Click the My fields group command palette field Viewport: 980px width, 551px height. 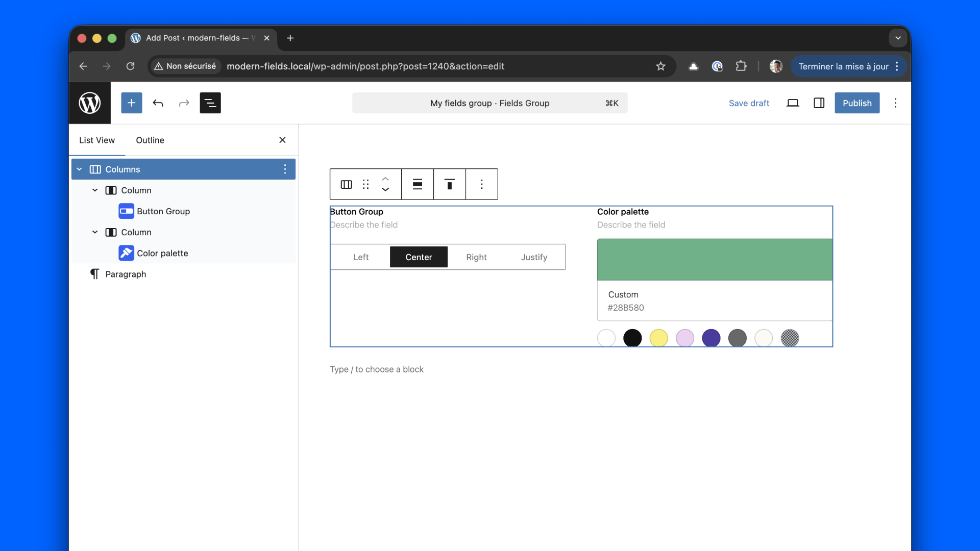[489, 103]
